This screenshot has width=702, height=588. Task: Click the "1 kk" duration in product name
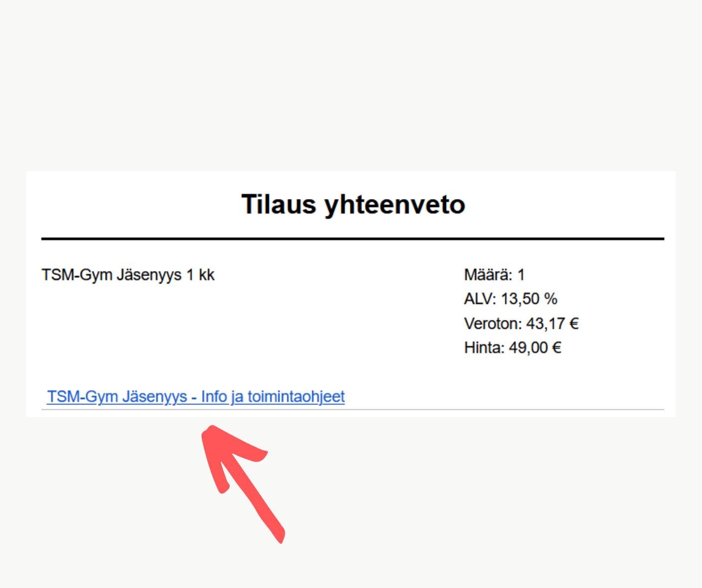[x=200, y=275]
